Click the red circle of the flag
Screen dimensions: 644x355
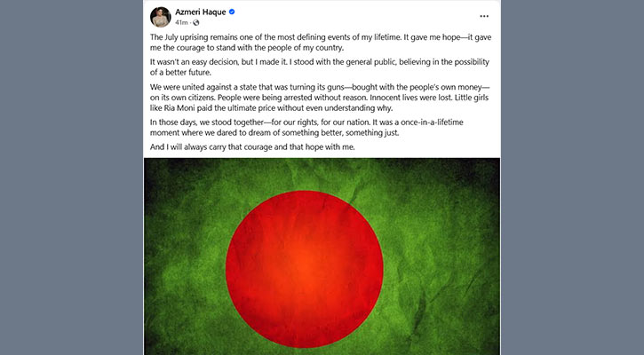(x=305, y=269)
